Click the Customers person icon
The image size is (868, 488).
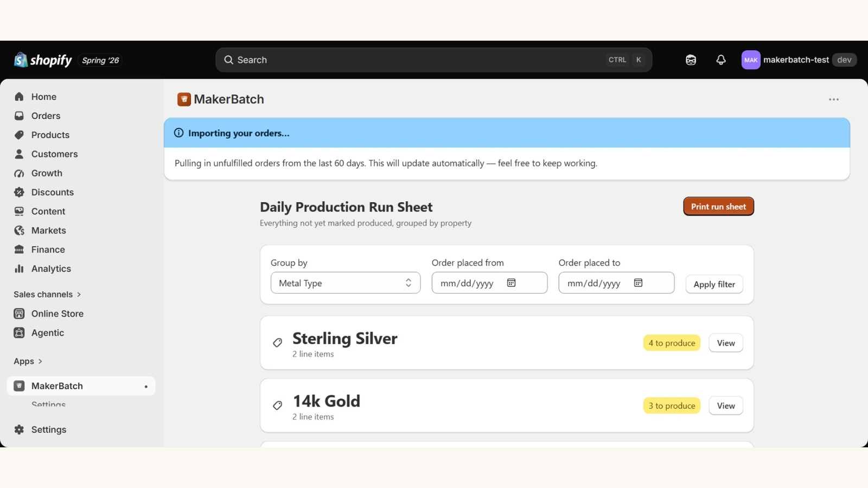(x=19, y=154)
